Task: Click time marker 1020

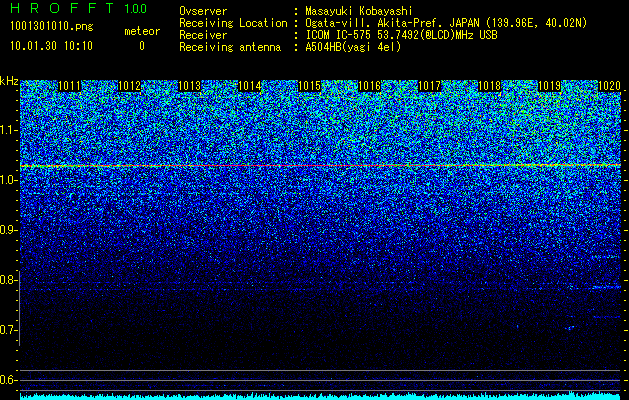Action: (610, 86)
